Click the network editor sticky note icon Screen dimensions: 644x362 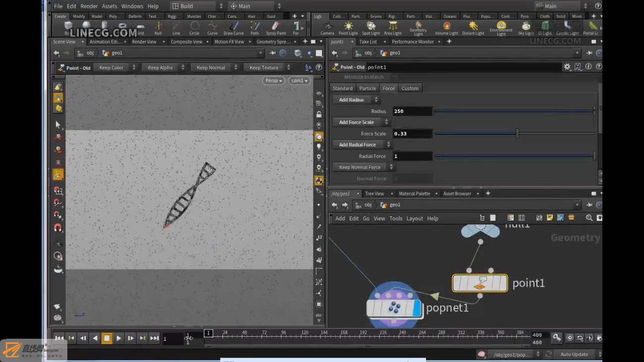pyautogui.click(x=550, y=218)
